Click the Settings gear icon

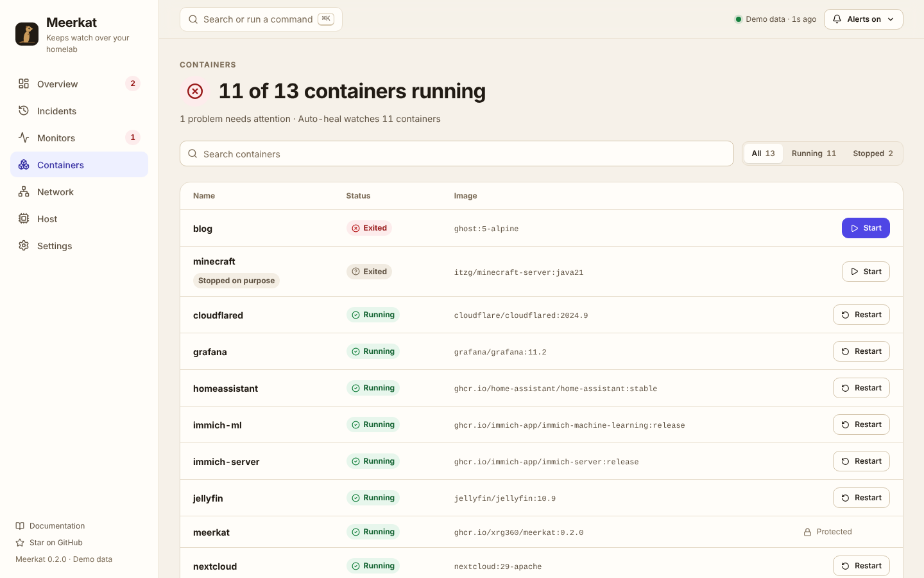(24, 245)
